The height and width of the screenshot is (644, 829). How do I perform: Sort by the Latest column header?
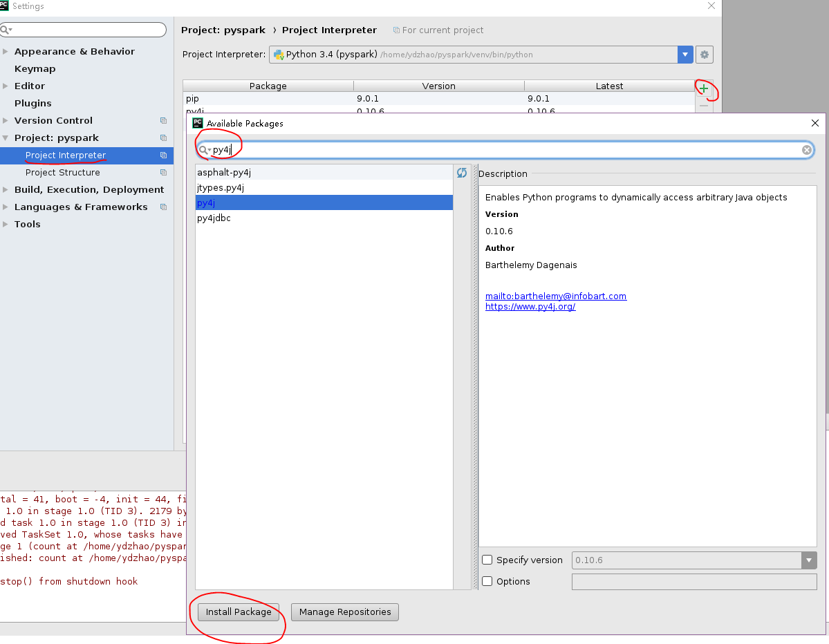click(609, 86)
